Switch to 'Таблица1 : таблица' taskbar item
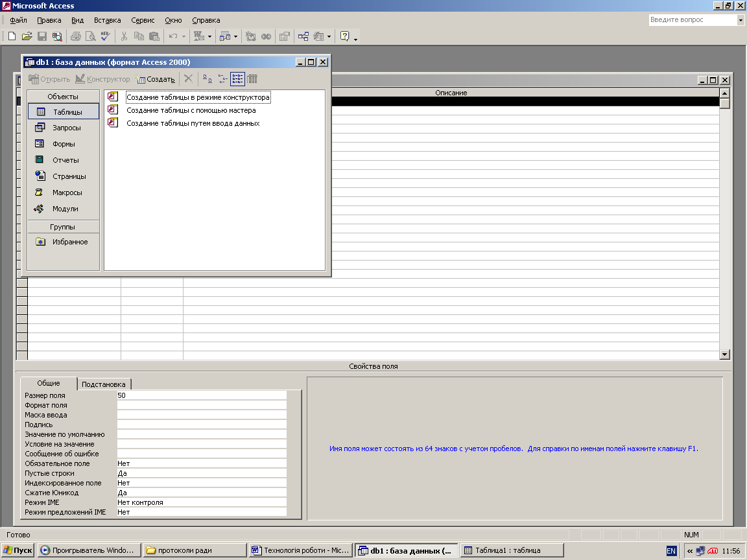 511,550
